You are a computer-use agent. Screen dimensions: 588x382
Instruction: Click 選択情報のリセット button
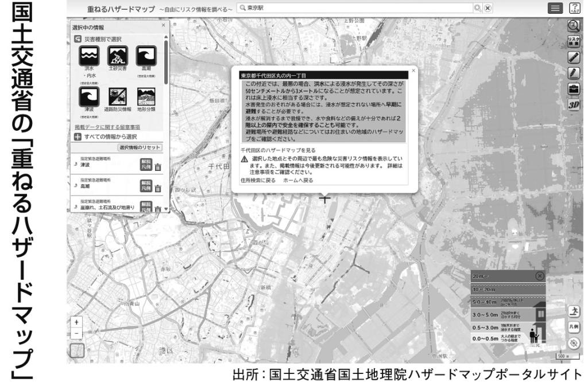140,148
